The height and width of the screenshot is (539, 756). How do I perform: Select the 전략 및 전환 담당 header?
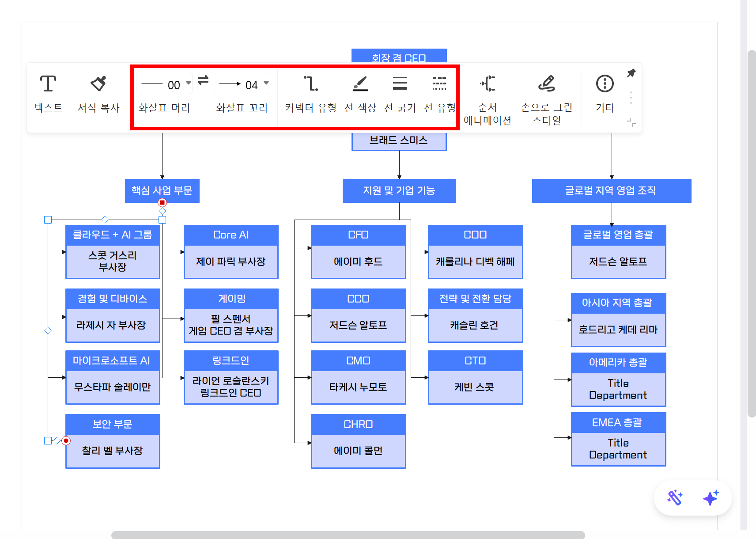pyautogui.click(x=475, y=299)
